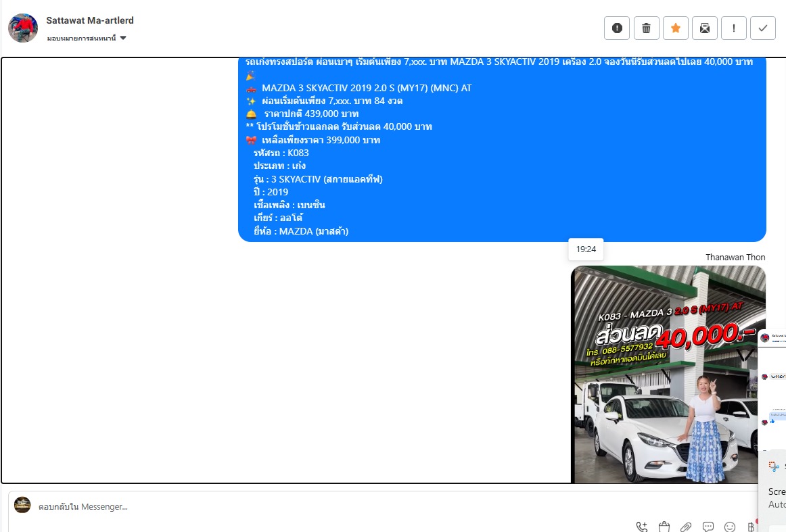Click message line with price 399,000 บาท

coord(313,140)
